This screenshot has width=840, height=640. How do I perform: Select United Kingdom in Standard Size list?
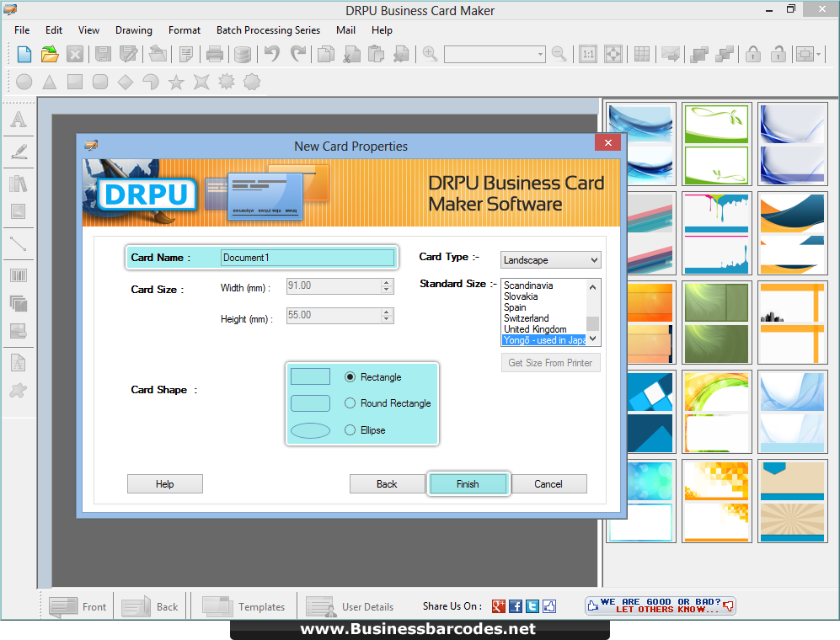pyautogui.click(x=535, y=328)
